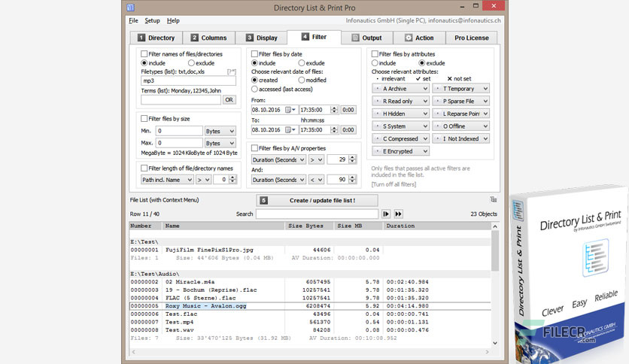Adjust name length value stepper
The height and width of the screenshot is (364, 629).
tap(232, 180)
